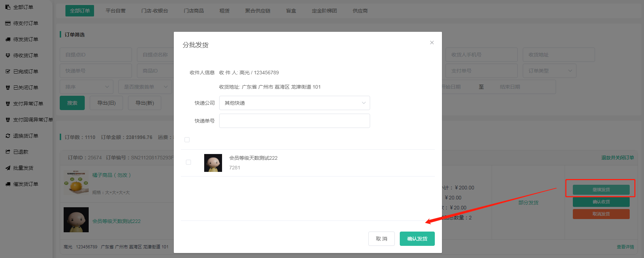The image size is (644, 258).
Task: Open the 快递公司 dropdown
Action: coord(294,103)
